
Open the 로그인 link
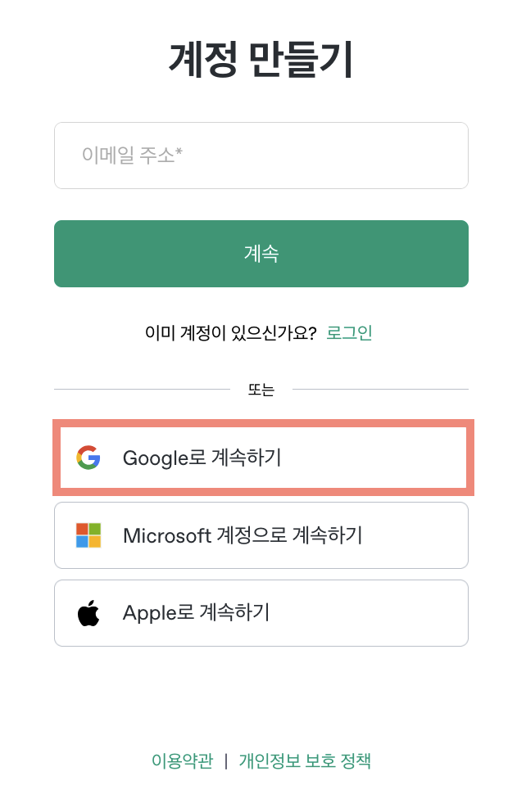349,333
